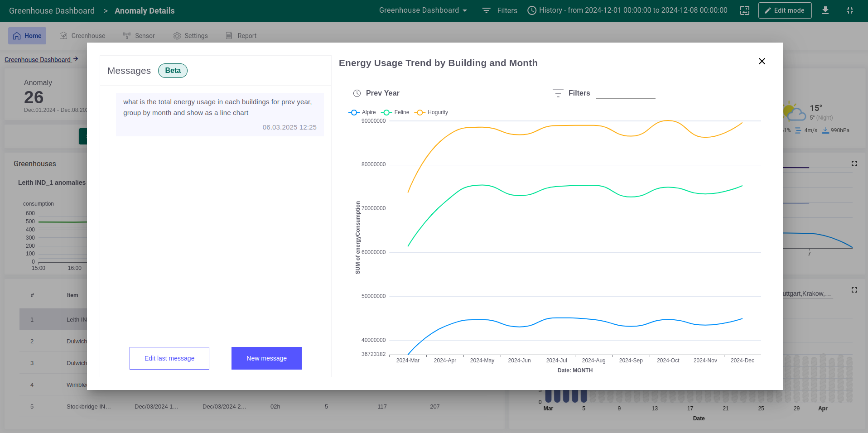Screen dimensions: 868x433
Task: Open the Greenhouse Dashboard dropdown in header
Action: point(423,10)
